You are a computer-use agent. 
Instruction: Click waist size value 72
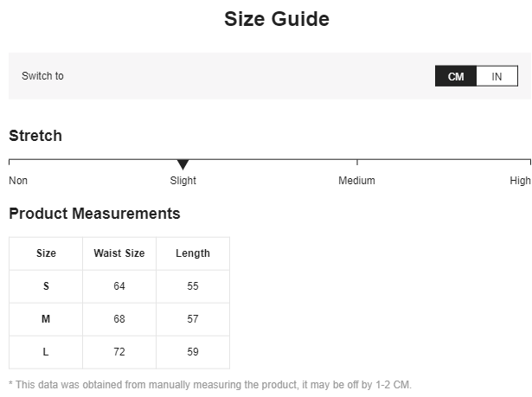point(119,352)
